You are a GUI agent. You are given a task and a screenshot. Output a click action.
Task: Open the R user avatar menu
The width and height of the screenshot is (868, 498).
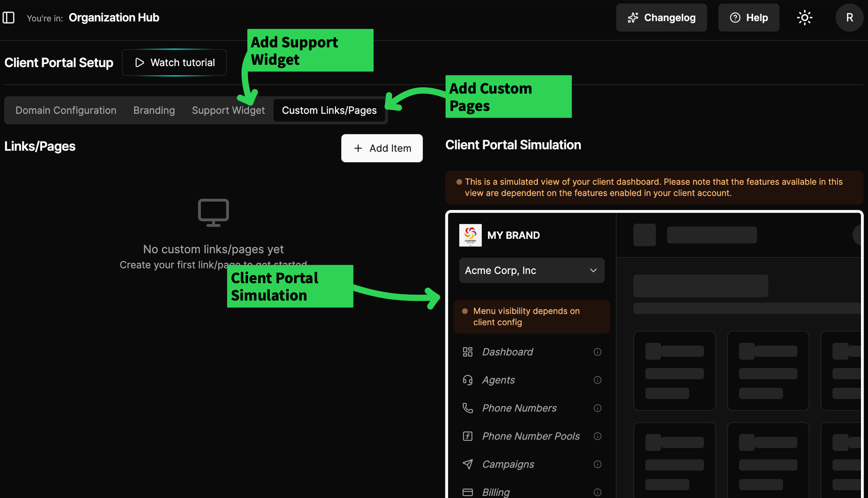click(x=849, y=17)
